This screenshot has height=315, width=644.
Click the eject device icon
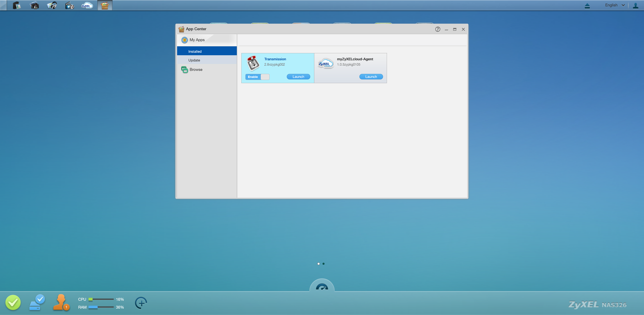pyautogui.click(x=587, y=6)
